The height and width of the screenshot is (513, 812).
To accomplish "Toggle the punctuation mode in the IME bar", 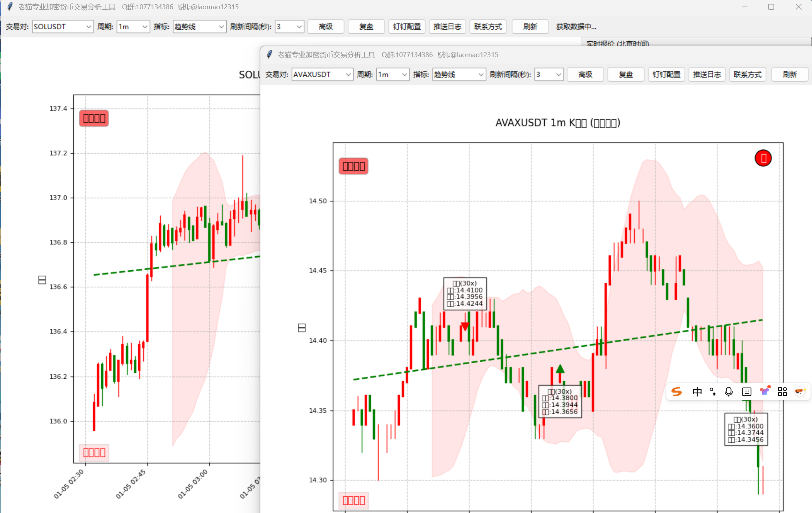I will click(x=713, y=392).
